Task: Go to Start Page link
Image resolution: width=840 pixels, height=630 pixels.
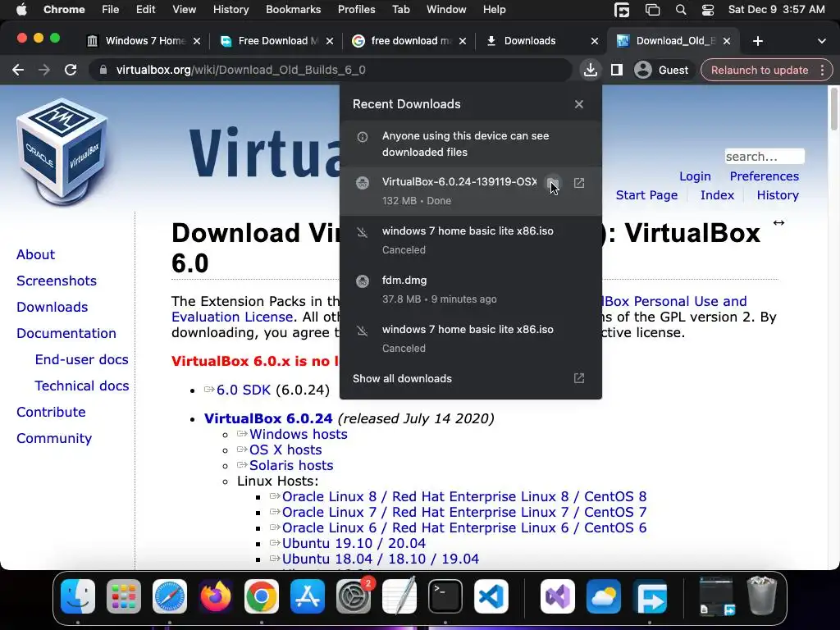Action: coord(646,195)
